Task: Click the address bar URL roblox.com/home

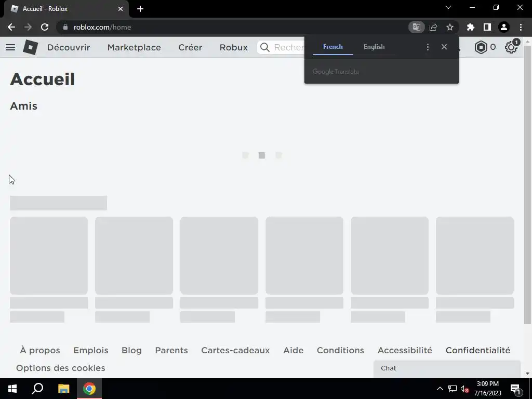Action: [x=102, y=27]
